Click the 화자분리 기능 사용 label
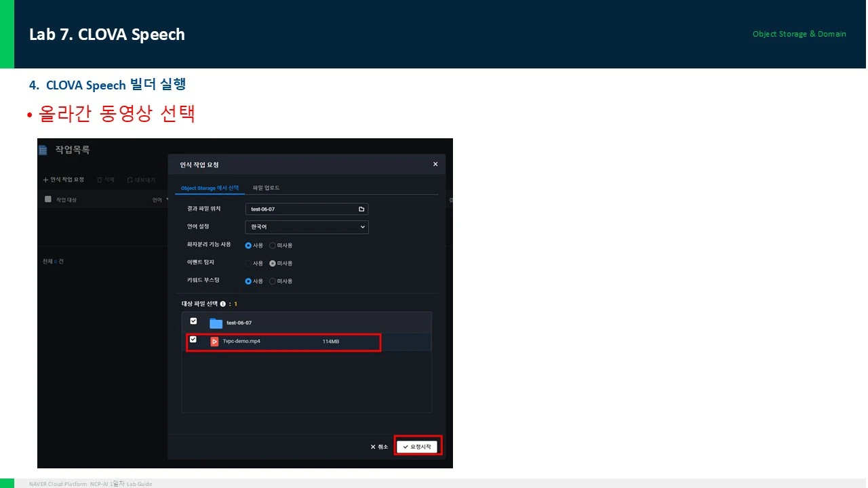The image size is (868, 488). pos(209,245)
